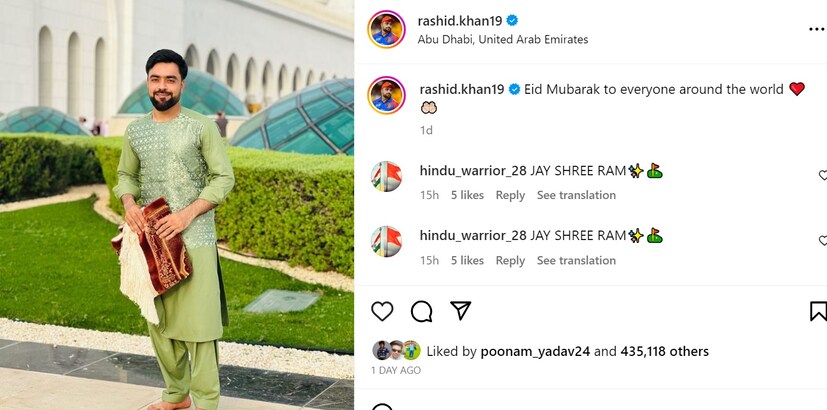Viewport: 827px width, 410px height.
Task: See translation of first comment
Action: [576, 195]
